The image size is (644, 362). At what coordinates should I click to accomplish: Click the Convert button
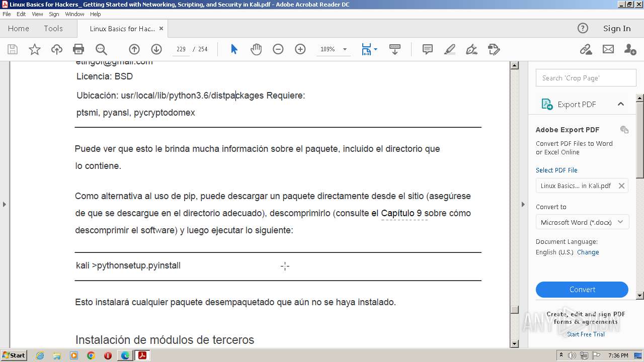click(x=582, y=290)
